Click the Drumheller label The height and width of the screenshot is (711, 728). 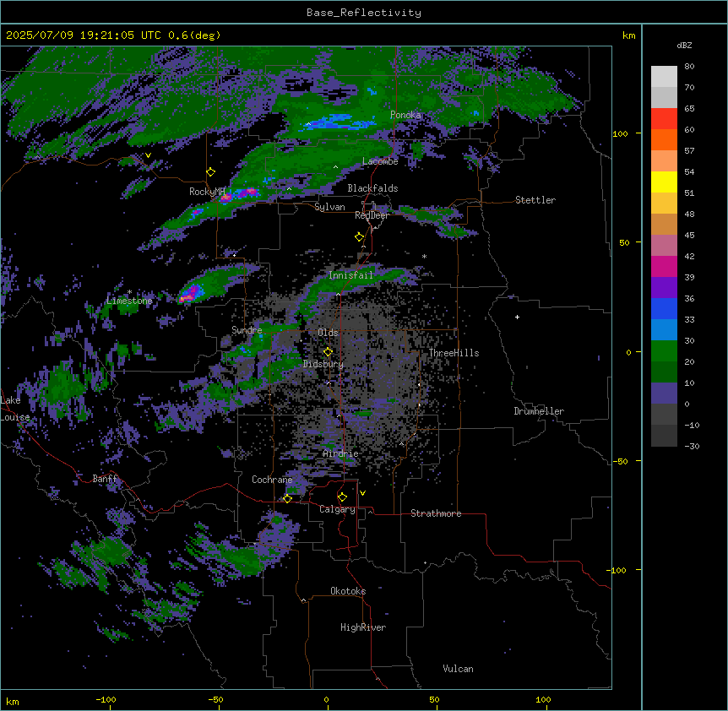(x=539, y=411)
